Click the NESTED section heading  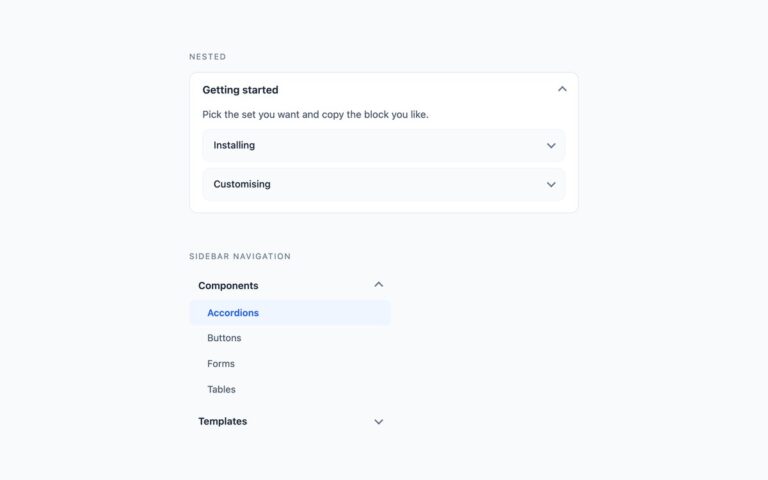[x=208, y=57]
